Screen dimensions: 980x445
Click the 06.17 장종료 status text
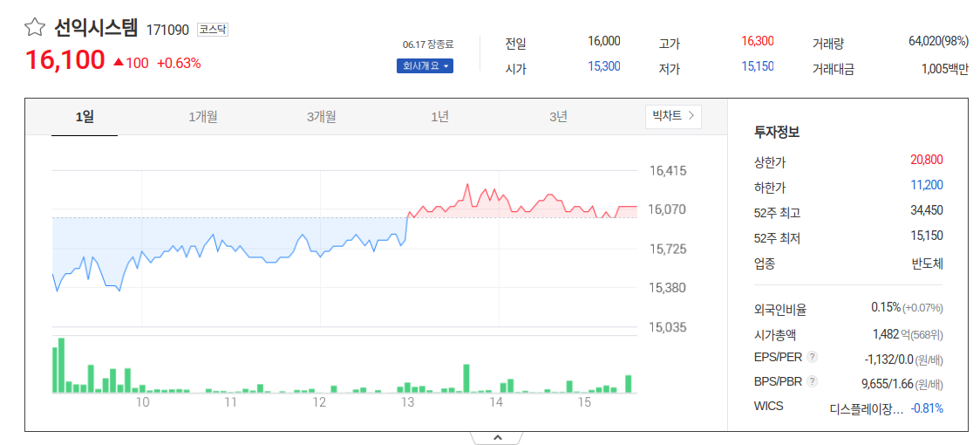[428, 44]
